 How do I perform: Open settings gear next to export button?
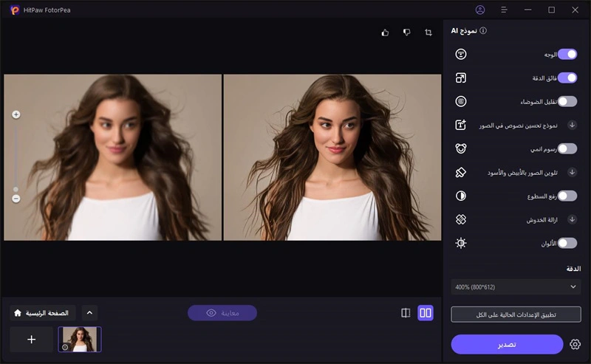575,344
